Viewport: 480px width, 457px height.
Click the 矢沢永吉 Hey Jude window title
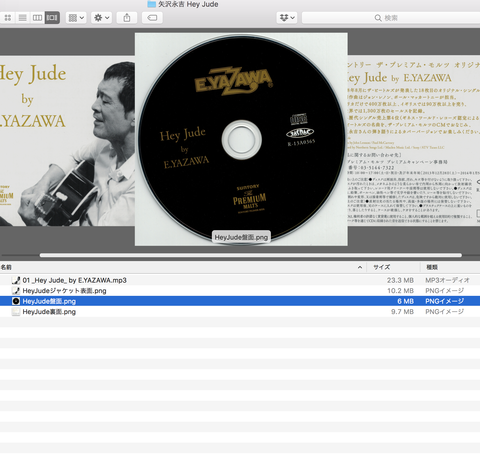click(188, 4)
